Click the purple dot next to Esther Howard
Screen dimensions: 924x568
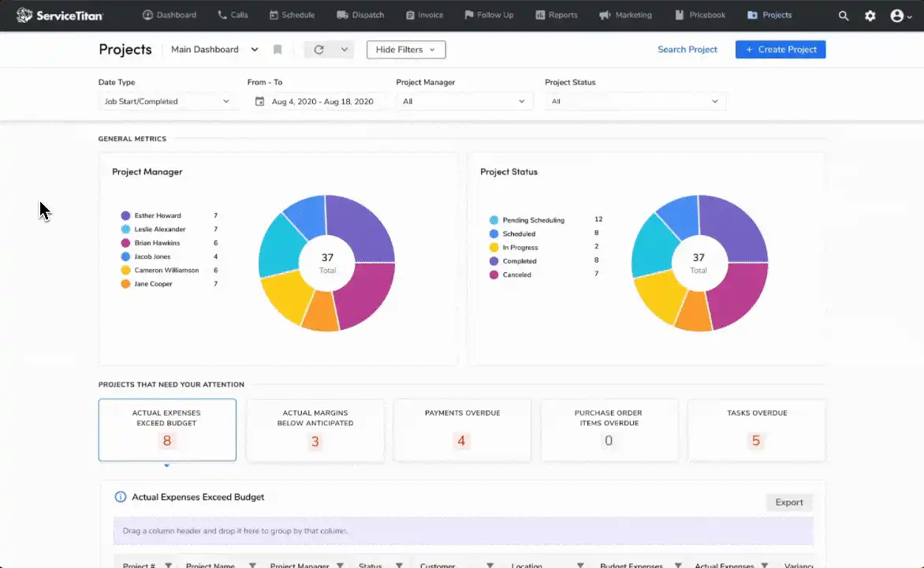tap(125, 216)
